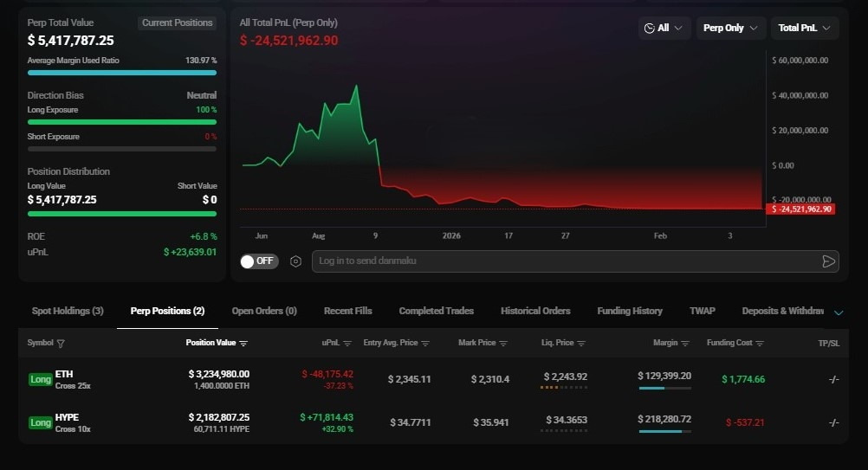
Task: Toggle the danmaku OFF switch
Action: pyautogui.click(x=259, y=261)
